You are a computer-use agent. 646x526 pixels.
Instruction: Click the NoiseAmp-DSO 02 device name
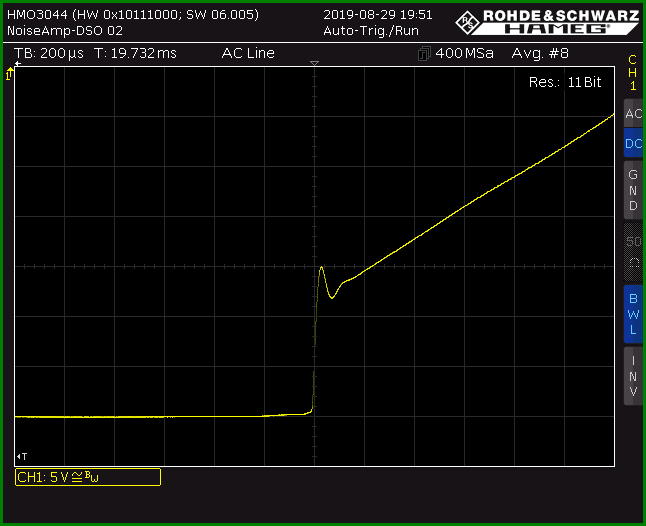65,31
